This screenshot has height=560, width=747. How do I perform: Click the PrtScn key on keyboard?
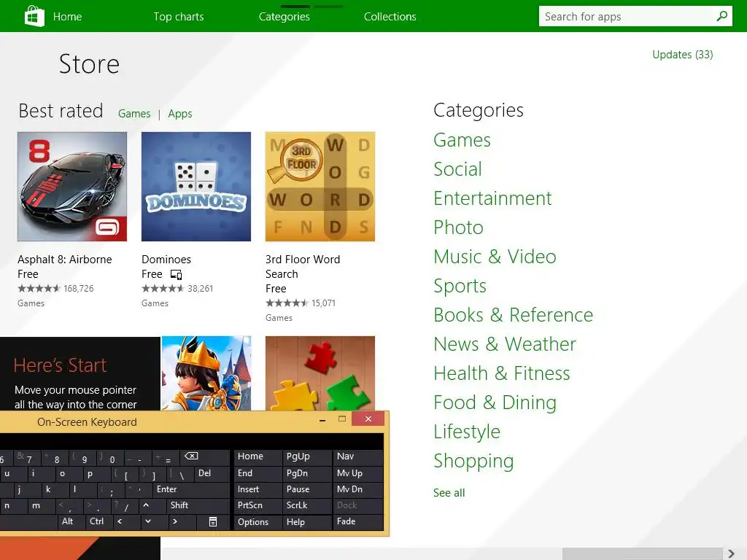258,505
